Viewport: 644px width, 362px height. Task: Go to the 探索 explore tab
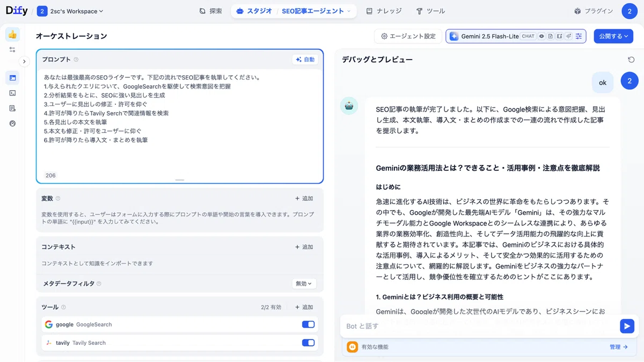(x=210, y=11)
